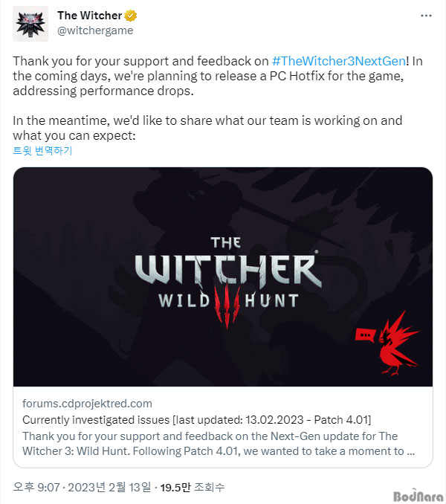Click the gold verified badge beside The Witcher
This screenshot has width=446, height=504.
tap(131, 16)
